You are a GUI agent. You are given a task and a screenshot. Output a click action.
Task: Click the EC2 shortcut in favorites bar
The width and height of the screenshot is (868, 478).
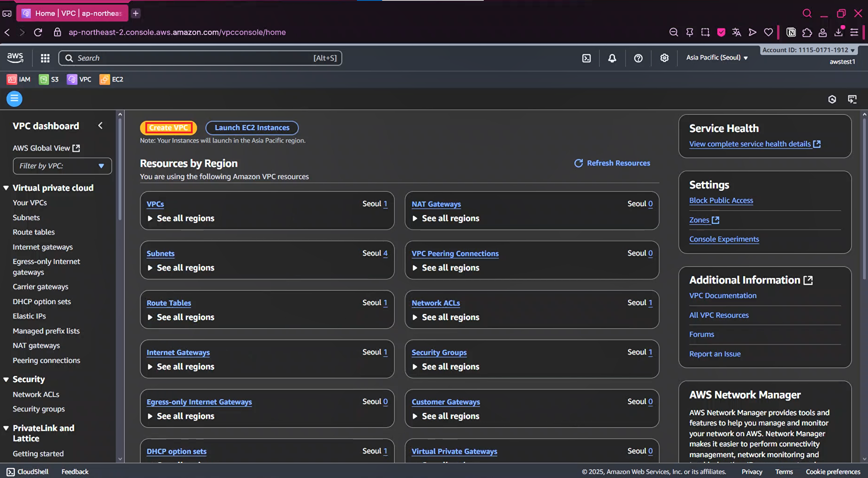pos(111,79)
